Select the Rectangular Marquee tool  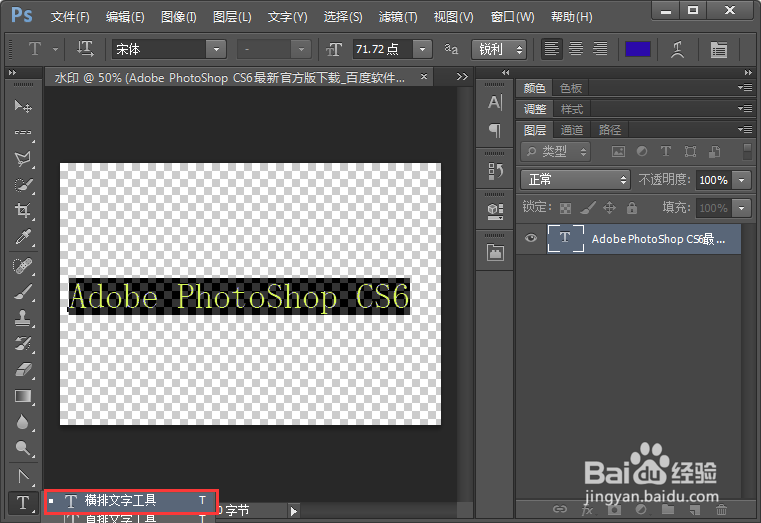click(23, 132)
